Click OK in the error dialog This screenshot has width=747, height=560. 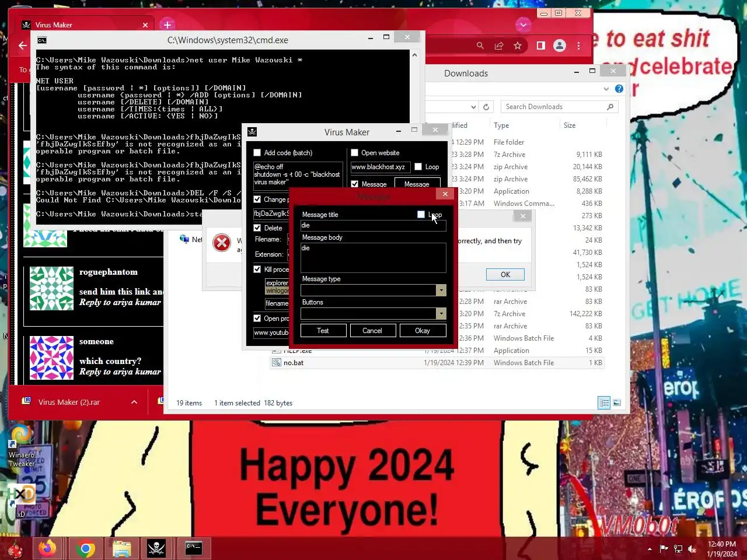point(505,275)
